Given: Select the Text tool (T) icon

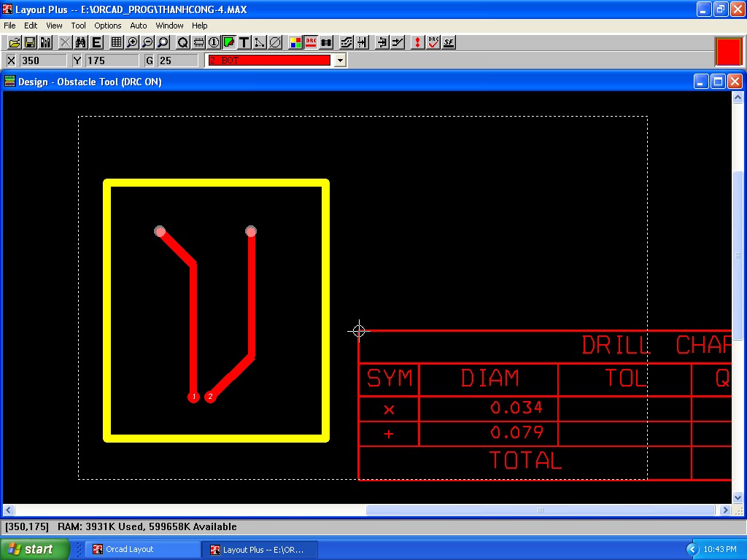Looking at the screenshot, I should coord(244,43).
